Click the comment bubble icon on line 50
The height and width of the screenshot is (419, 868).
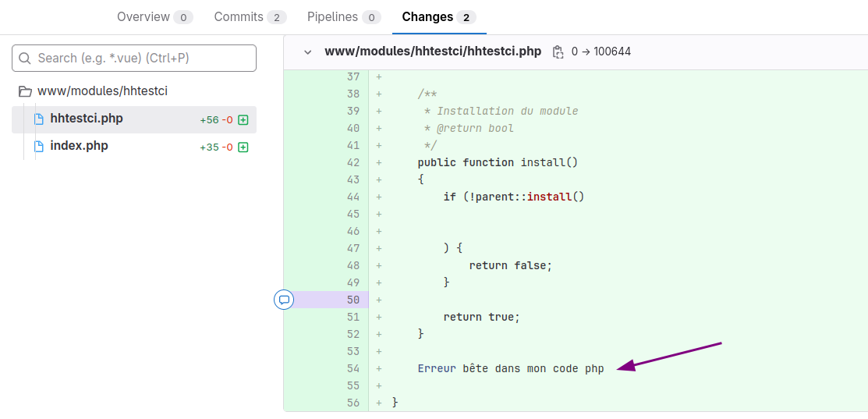click(284, 300)
